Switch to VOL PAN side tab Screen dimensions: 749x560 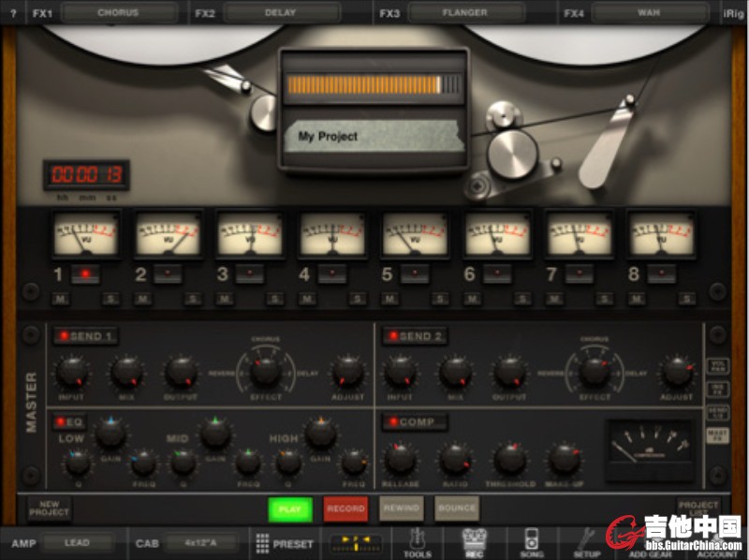click(717, 366)
